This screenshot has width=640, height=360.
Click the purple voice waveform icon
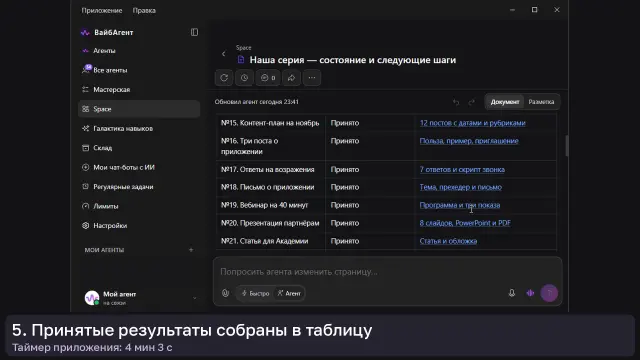pyautogui.click(x=530, y=293)
